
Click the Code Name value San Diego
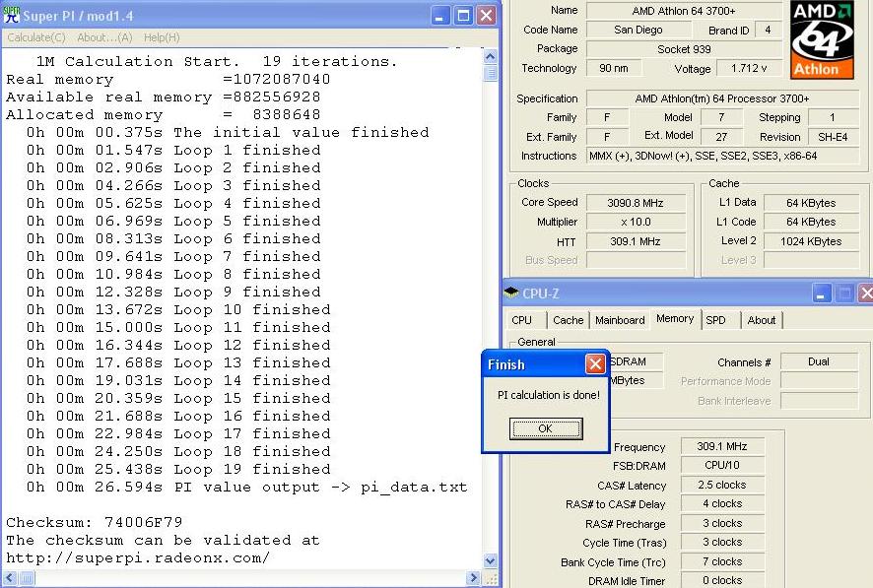638,30
